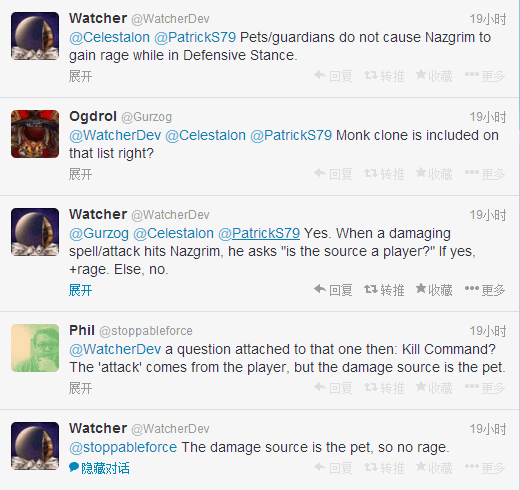This screenshot has width=520, height=490.
Task: Open More options on Phil's Kill Command tweet
Action: click(485, 388)
